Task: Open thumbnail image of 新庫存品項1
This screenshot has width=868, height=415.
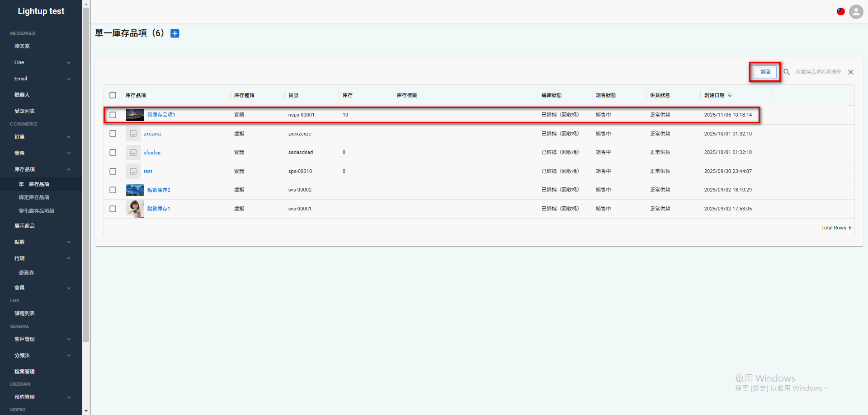Action: (135, 115)
